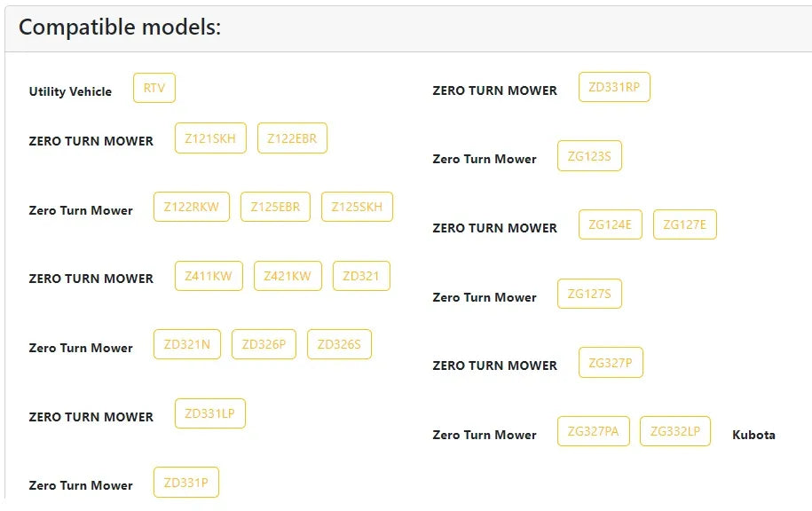The width and height of the screenshot is (812, 511).
Task: Click the RTV model tag
Action: 154,88
